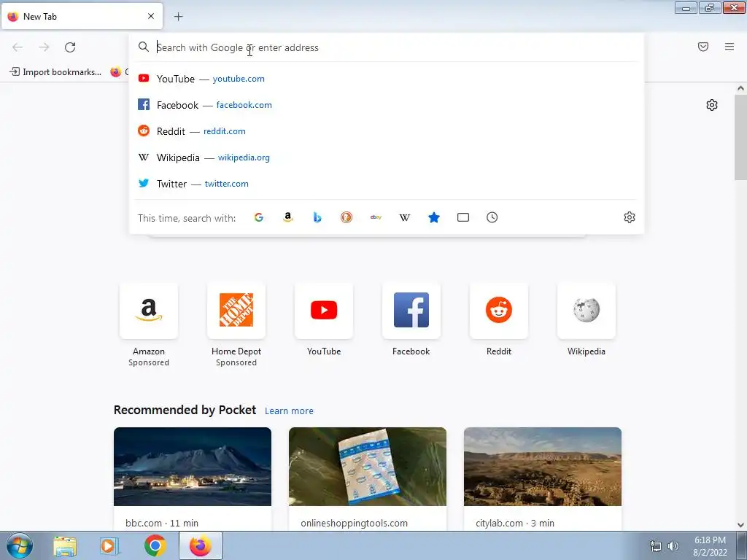Search bookmarks using the star icon
This screenshot has width=747, height=560.
434,217
